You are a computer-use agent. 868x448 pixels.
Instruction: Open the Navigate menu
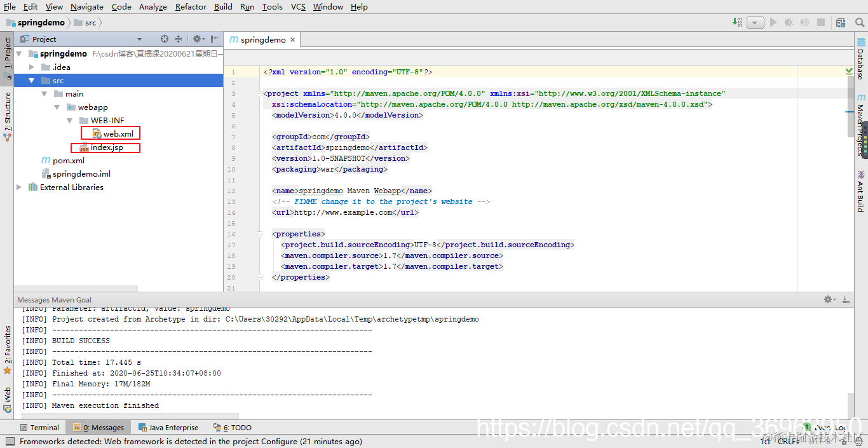coord(87,6)
